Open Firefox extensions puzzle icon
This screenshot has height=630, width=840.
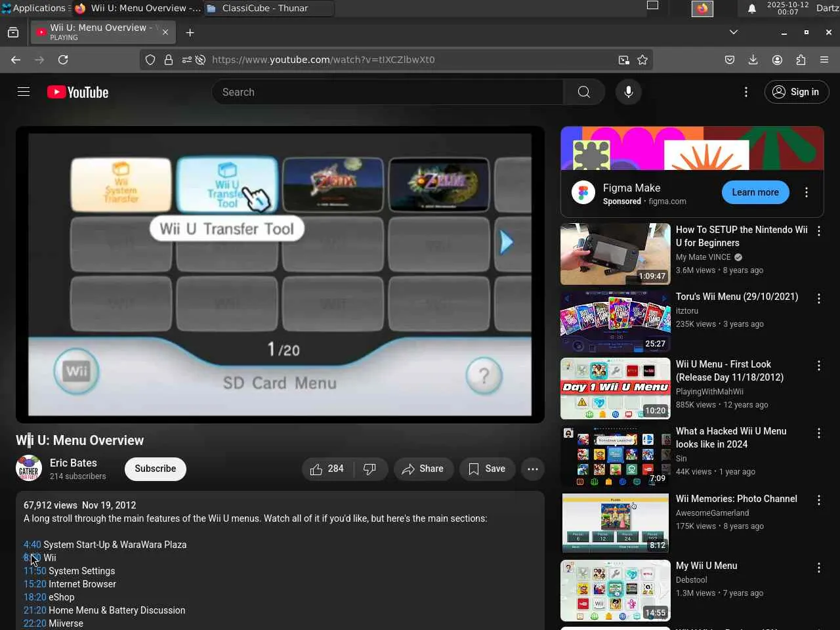(x=801, y=60)
